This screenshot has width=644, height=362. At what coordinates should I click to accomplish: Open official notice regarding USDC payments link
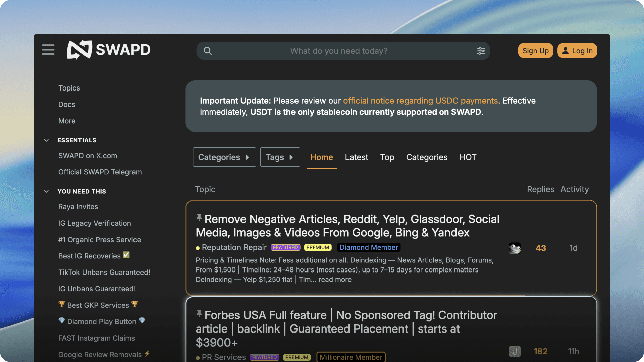click(420, 101)
